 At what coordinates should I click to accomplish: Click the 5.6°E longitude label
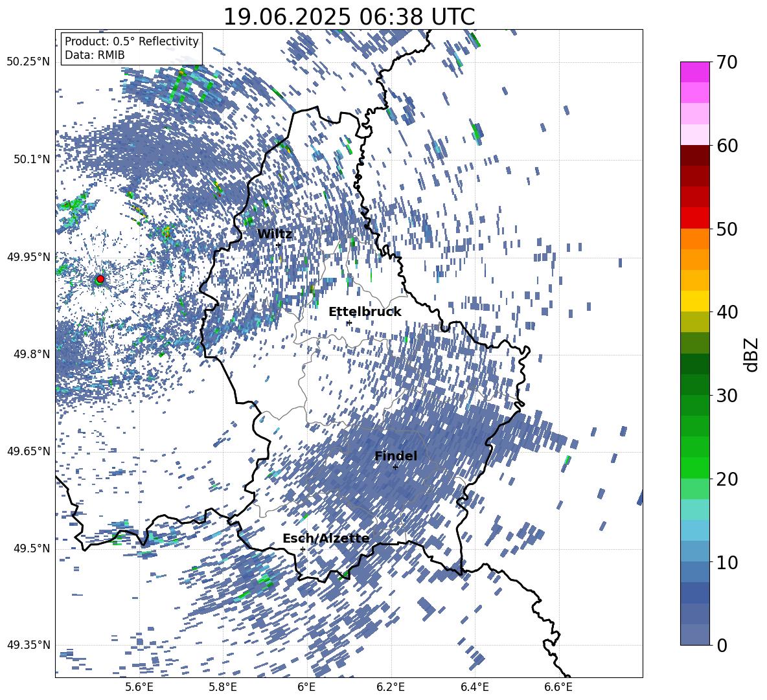tap(139, 687)
